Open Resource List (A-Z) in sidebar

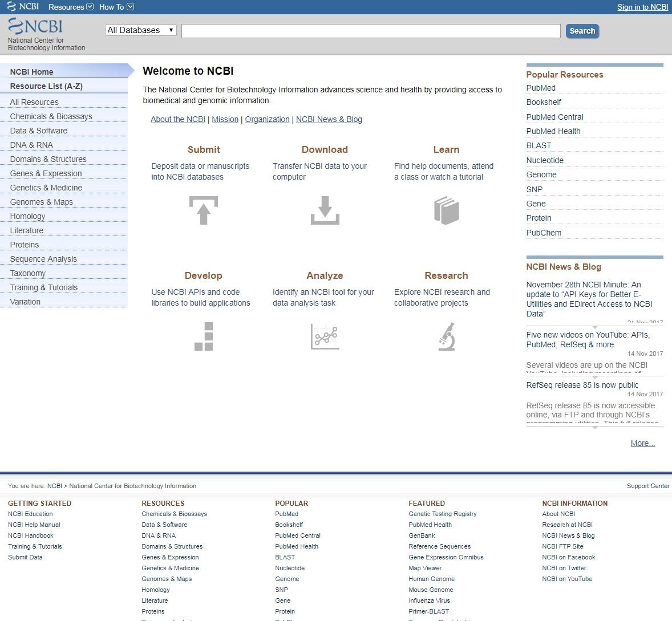tap(46, 86)
